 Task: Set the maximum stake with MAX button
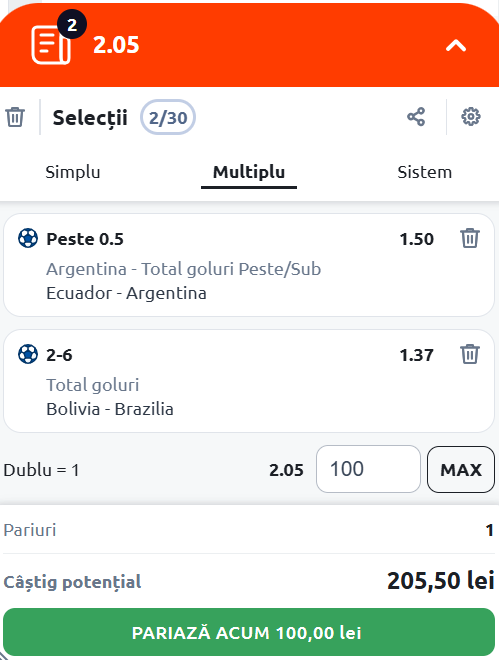pyautogui.click(x=461, y=469)
